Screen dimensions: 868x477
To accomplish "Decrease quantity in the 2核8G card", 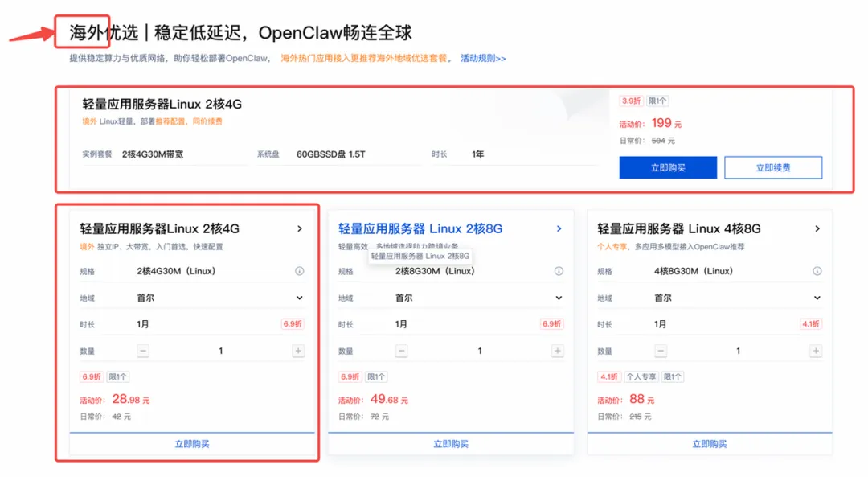I will (x=401, y=351).
